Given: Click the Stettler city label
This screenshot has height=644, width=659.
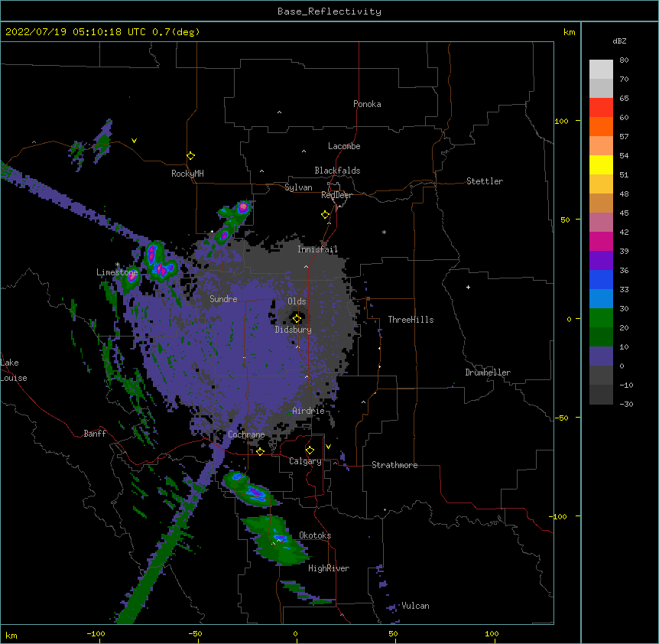Looking at the screenshot, I should pyautogui.click(x=485, y=181).
